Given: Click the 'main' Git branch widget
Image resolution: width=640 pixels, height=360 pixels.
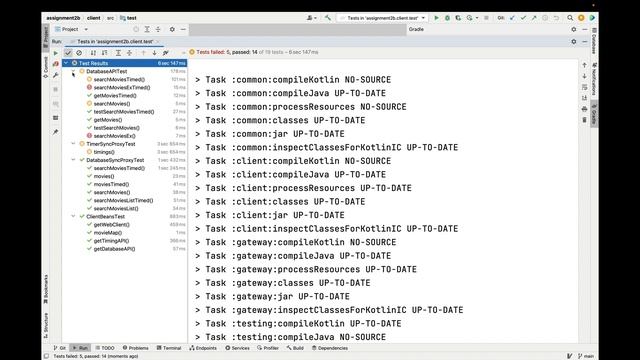Looking at the screenshot, I should [586, 356].
